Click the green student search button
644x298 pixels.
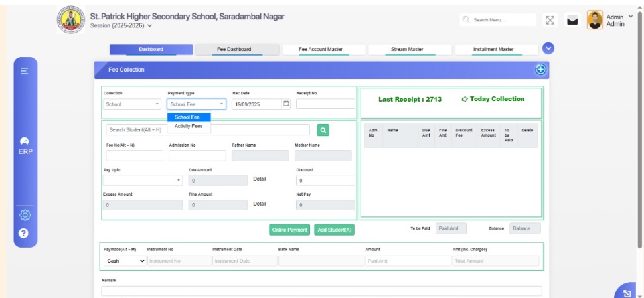323,130
